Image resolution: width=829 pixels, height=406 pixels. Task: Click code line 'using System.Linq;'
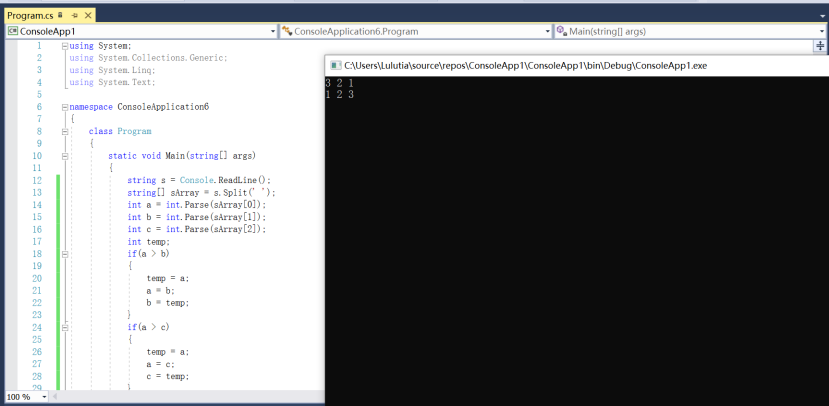click(112, 70)
